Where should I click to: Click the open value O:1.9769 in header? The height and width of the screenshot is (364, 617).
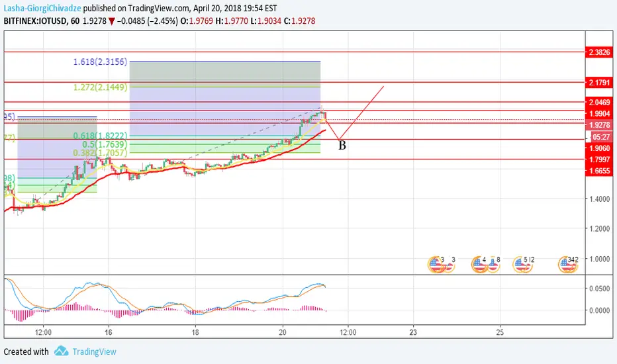pyautogui.click(x=197, y=21)
